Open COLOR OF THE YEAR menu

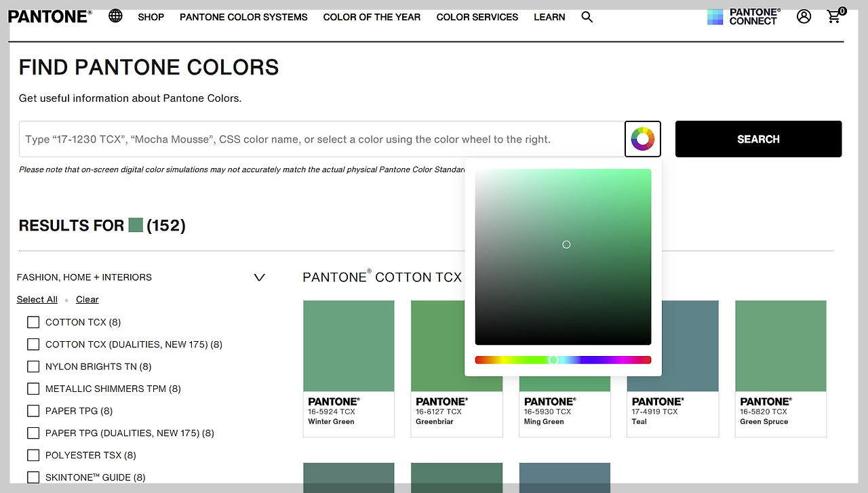click(372, 17)
